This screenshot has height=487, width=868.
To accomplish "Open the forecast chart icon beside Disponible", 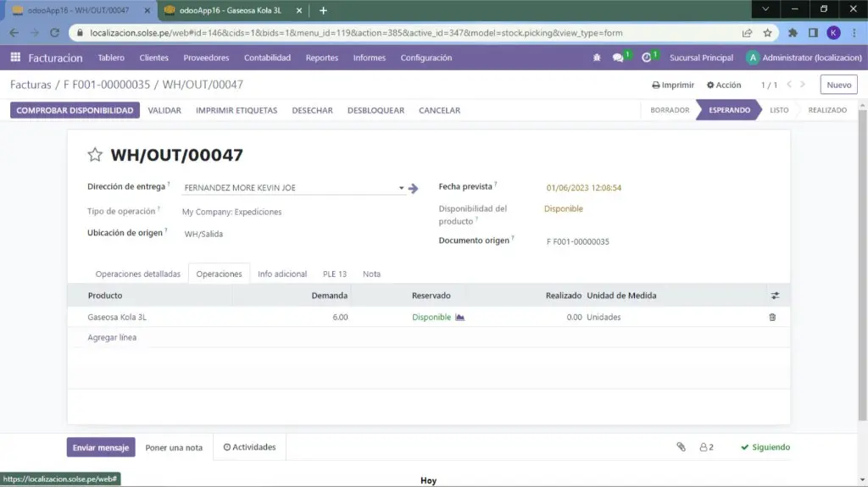I will click(460, 317).
